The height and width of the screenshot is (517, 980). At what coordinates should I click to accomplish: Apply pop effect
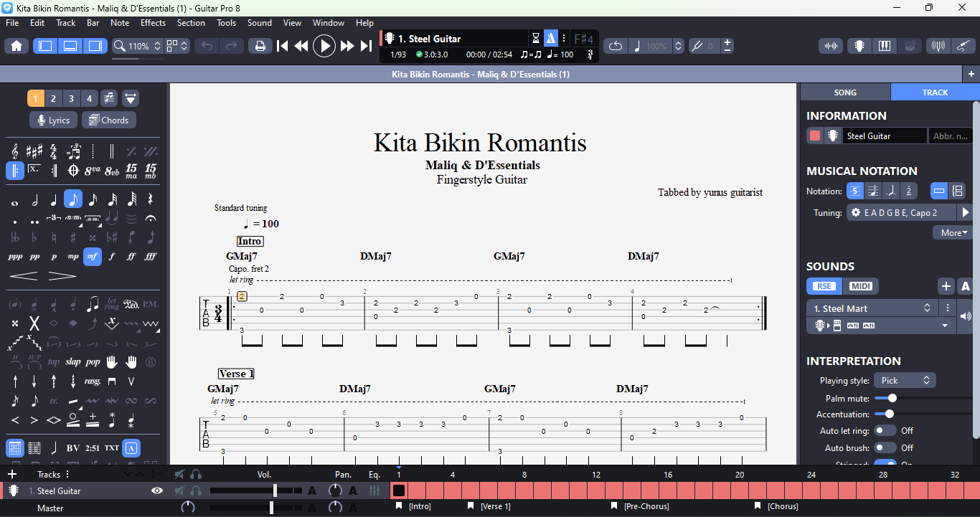coord(93,362)
